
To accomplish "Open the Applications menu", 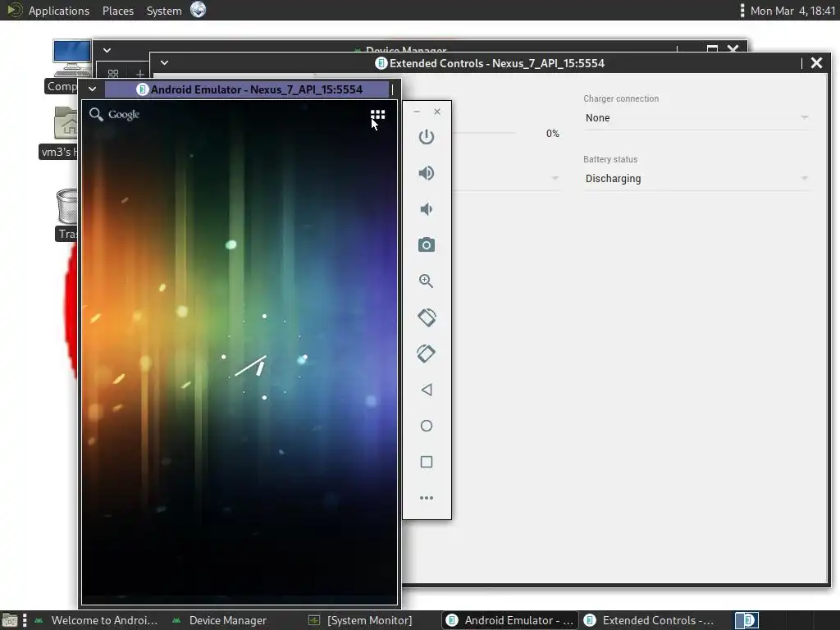I will [59, 11].
